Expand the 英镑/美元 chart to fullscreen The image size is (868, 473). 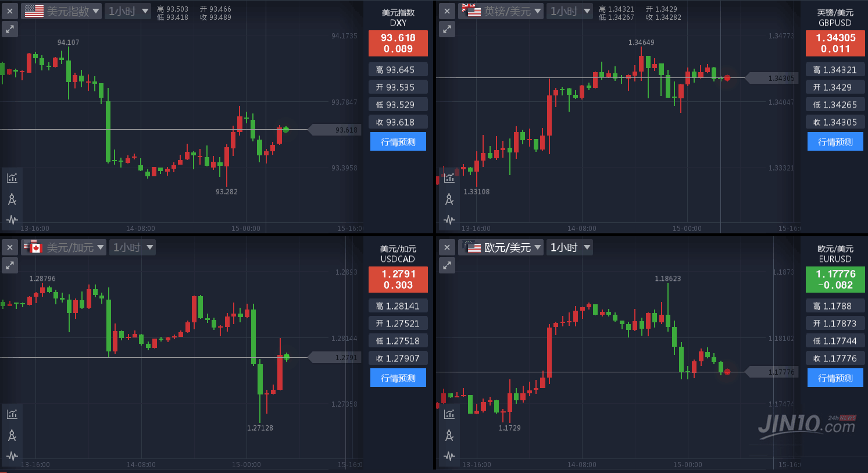pos(447,29)
